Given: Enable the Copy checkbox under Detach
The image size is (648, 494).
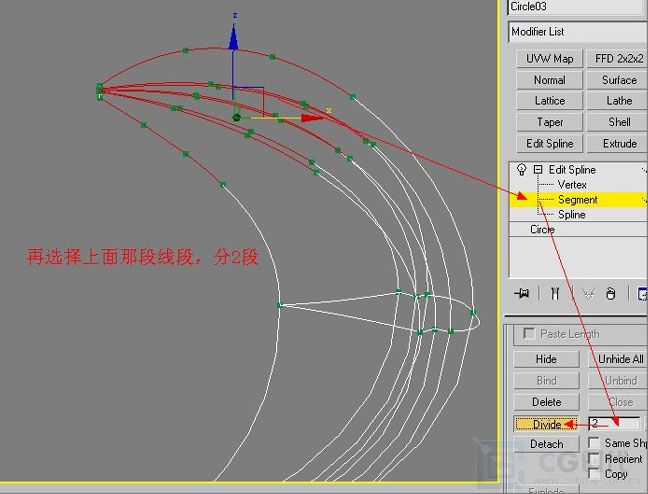Looking at the screenshot, I should [x=594, y=474].
